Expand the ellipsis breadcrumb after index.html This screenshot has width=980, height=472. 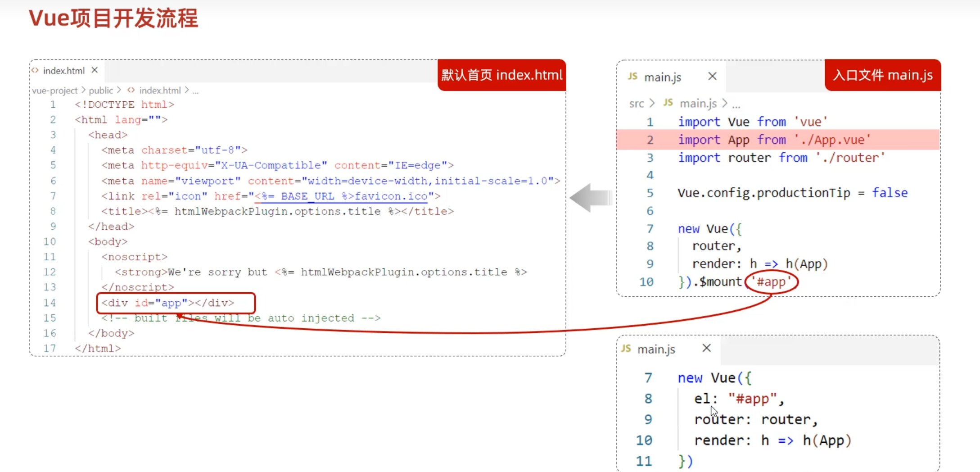[195, 91]
